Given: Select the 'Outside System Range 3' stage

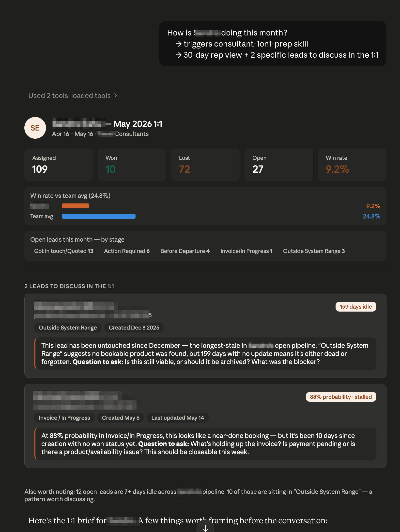Looking at the screenshot, I should tap(314, 251).
